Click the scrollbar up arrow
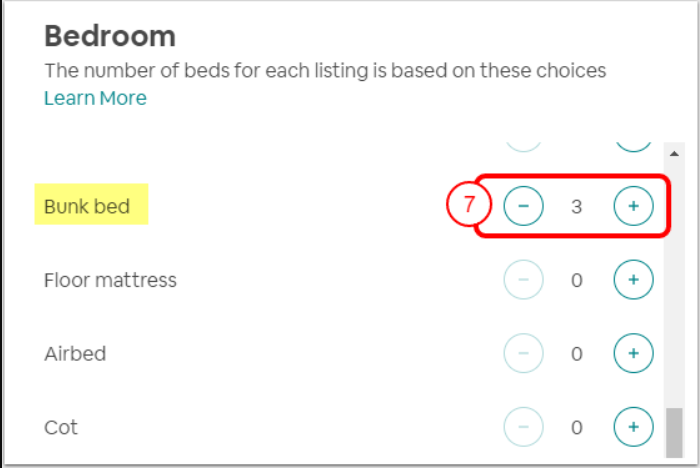 [x=673, y=154]
